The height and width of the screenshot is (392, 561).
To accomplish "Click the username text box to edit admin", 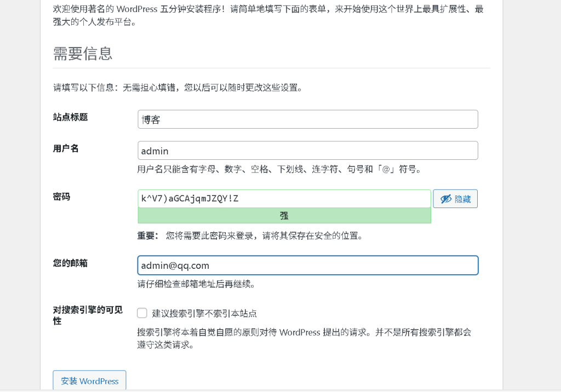I will click(x=307, y=150).
